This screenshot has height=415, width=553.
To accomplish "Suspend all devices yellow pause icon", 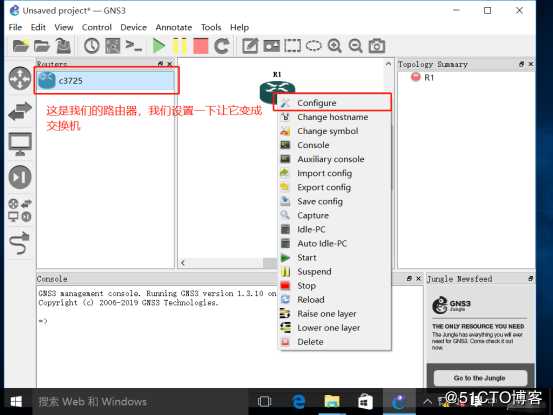I will pos(180,46).
